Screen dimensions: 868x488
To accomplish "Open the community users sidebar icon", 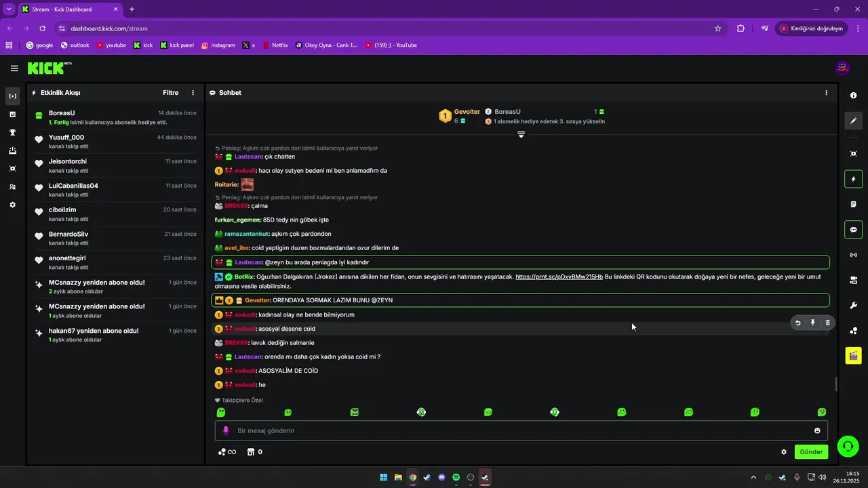I will coord(12,186).
